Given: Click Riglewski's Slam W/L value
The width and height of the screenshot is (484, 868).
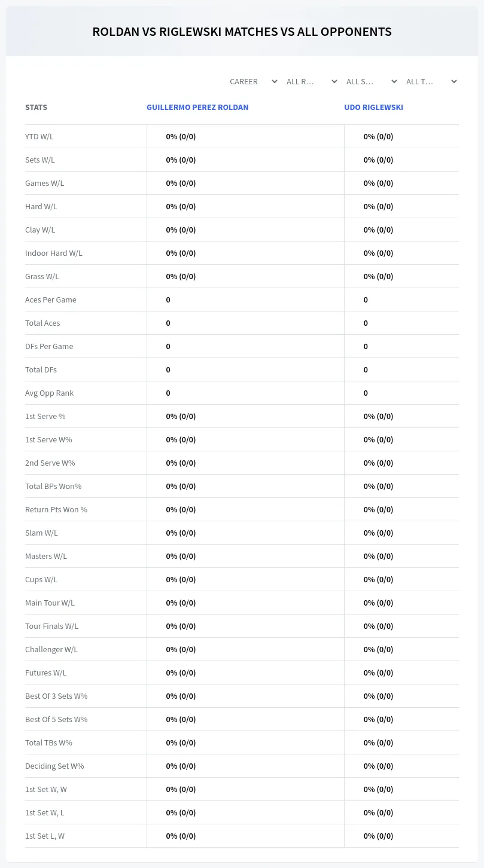Looking at the screenshot, I should point(378,533).
